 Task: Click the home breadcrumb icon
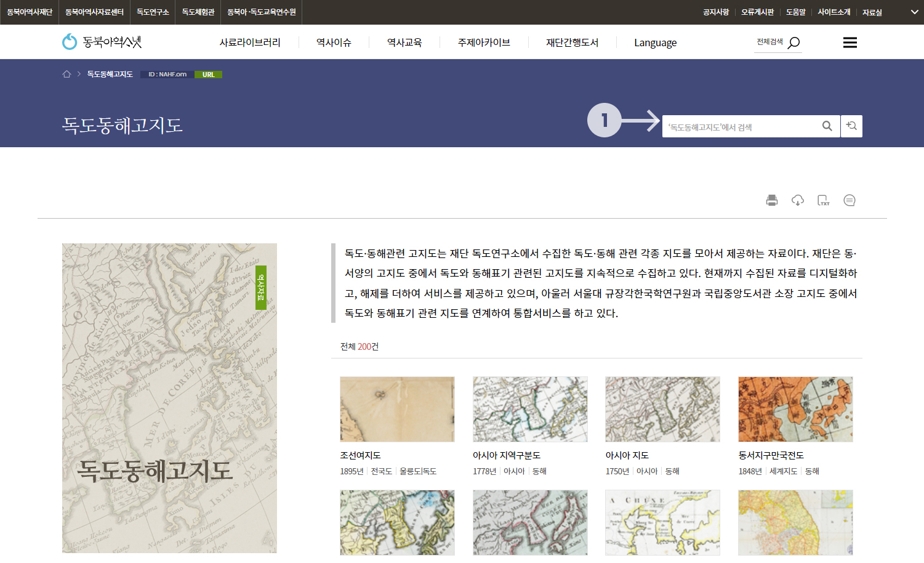pyautogui.click(x=66, y=74)
